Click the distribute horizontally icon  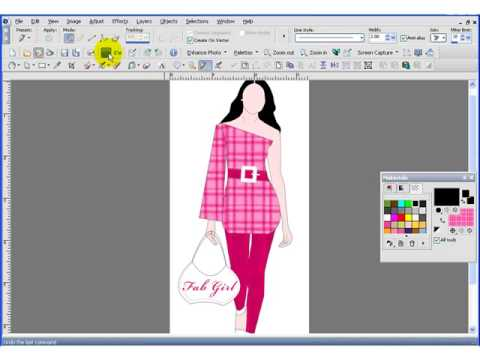pos(335,66)
